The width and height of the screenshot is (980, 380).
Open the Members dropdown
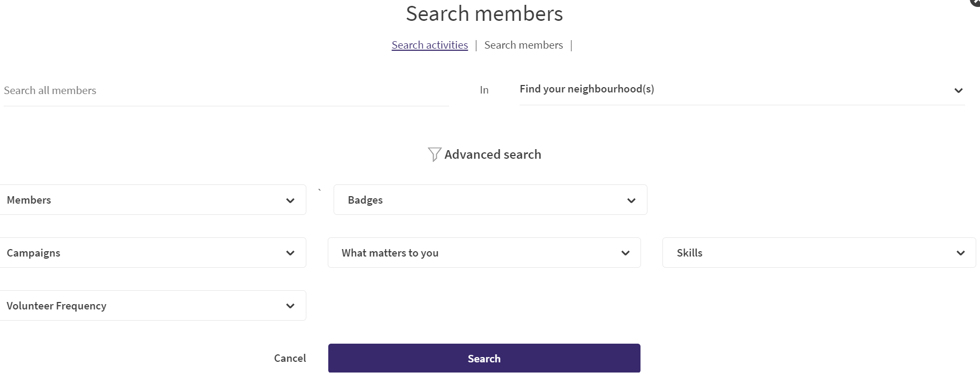[152, 200]
